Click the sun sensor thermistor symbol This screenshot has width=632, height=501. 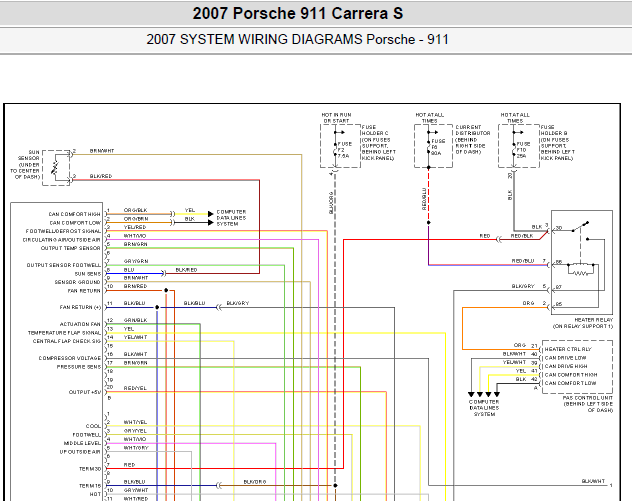coord(56,167)
